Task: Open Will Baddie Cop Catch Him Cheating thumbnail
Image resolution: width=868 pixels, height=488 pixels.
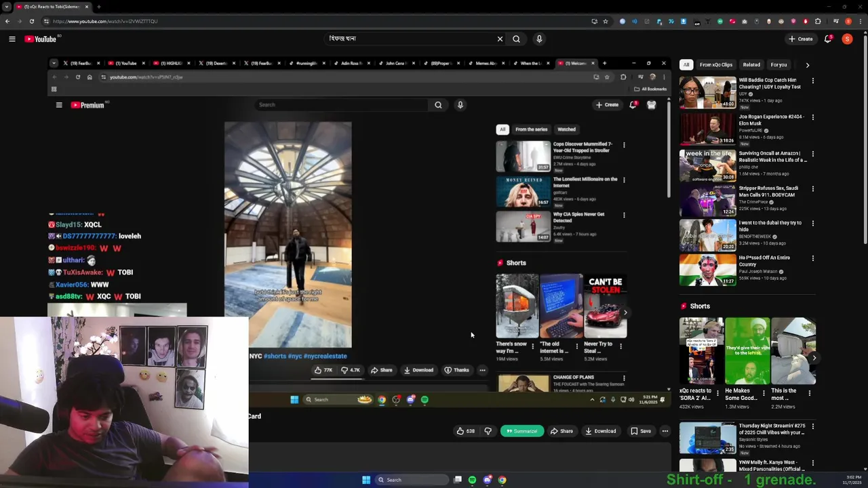Action: [707, 93]
